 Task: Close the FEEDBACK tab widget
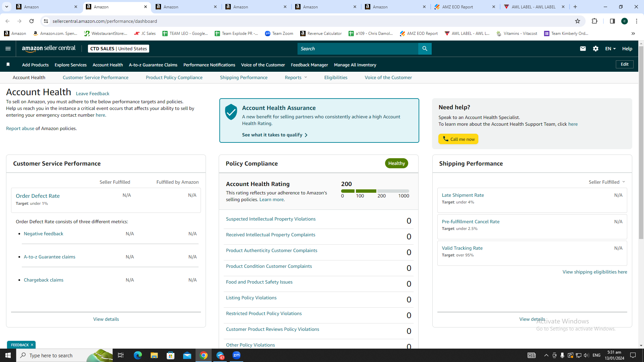32,345
